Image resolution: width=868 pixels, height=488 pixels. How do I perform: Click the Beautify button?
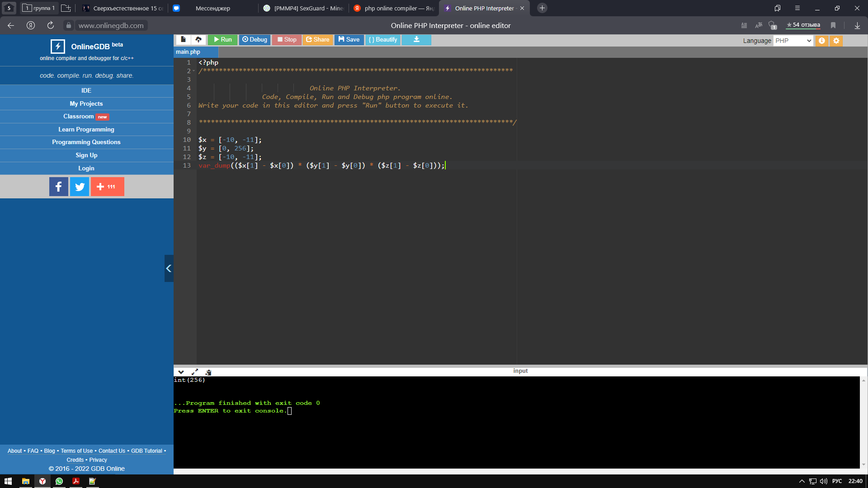tap(383, 40)
